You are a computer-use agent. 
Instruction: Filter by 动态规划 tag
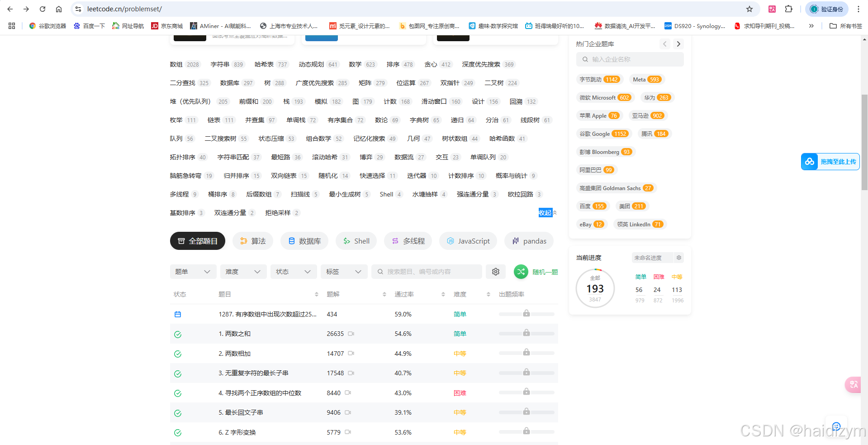coord(318,64)
